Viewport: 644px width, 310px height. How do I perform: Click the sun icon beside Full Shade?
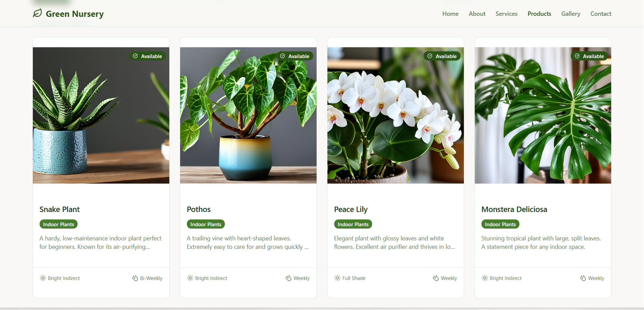tap(337, 278)
